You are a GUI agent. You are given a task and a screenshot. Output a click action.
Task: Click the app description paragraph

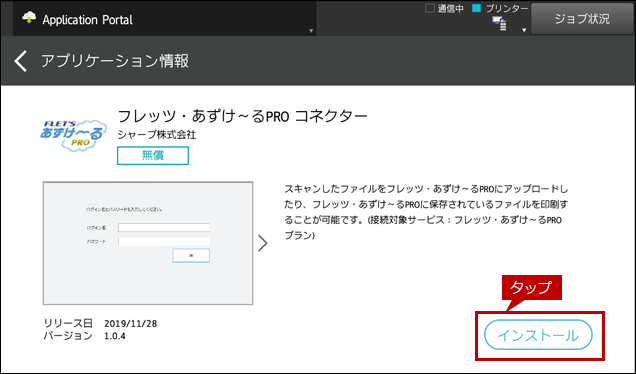(426, 212)
